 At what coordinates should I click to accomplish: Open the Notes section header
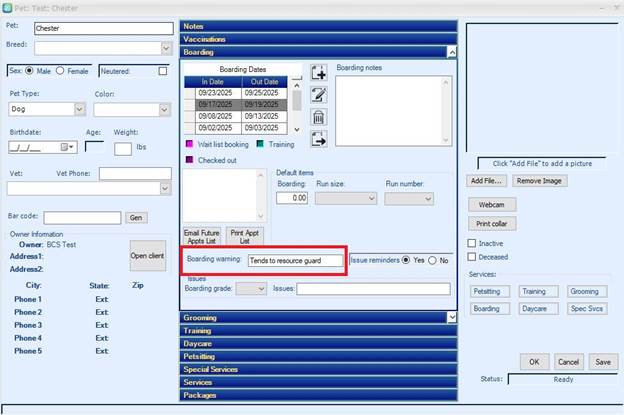coord(318,26)
